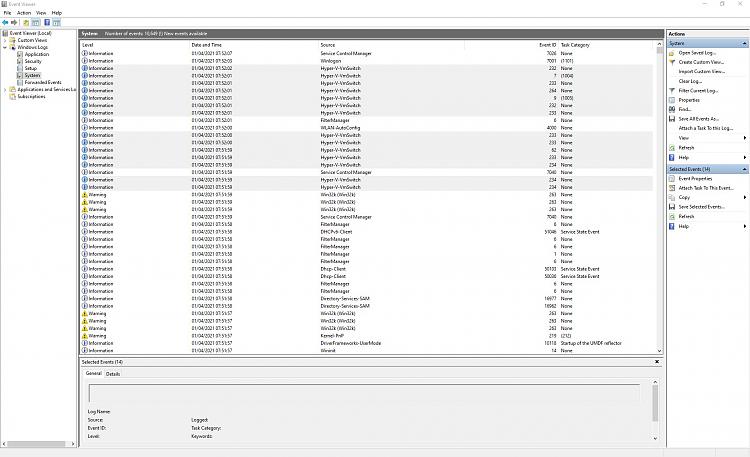
Task: Switch to the General tab
Action: coord(93,373)
